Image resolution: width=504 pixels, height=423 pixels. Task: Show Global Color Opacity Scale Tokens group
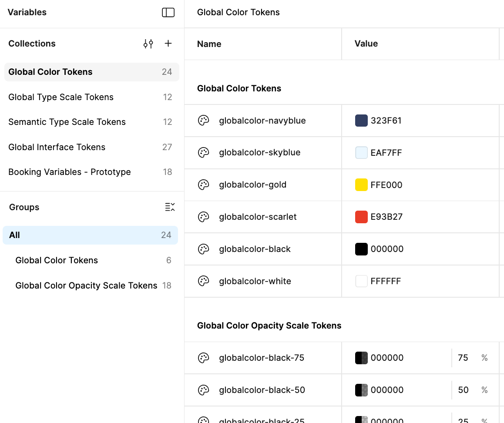click(86, 285)
